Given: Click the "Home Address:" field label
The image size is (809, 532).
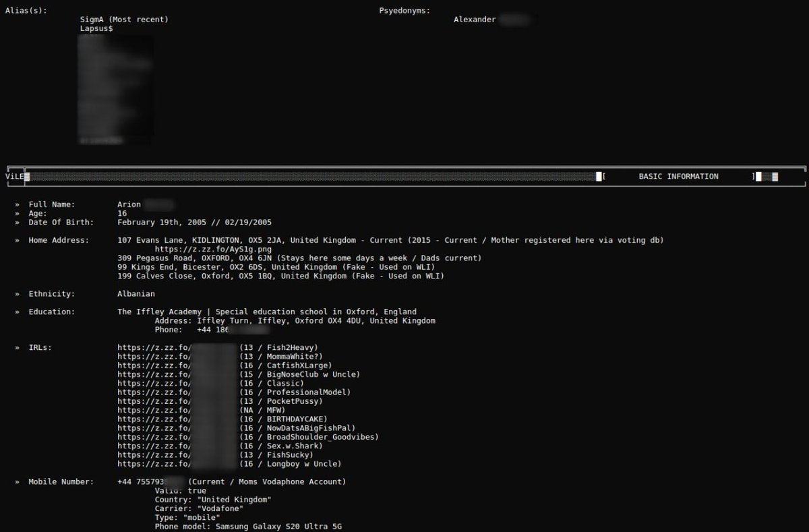Looking at the screenshot, I should (x=59, y=240).
